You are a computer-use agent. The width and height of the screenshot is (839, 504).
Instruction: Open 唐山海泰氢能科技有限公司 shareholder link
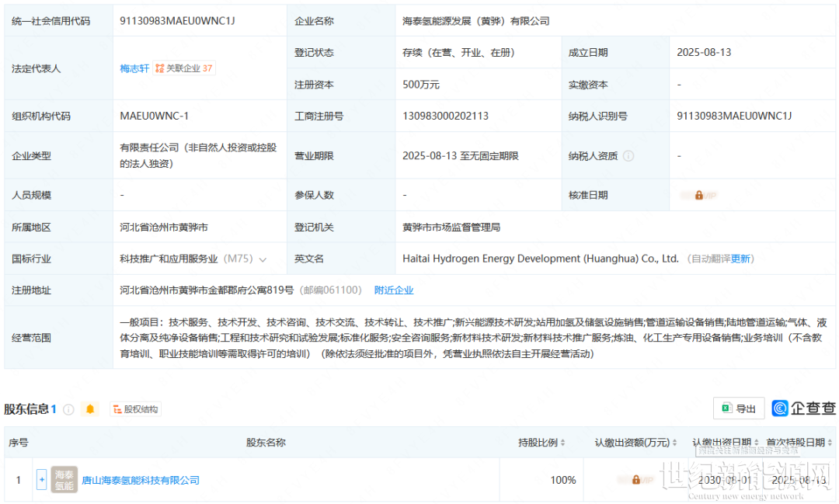pyautogui.click(x=141, y=480)
